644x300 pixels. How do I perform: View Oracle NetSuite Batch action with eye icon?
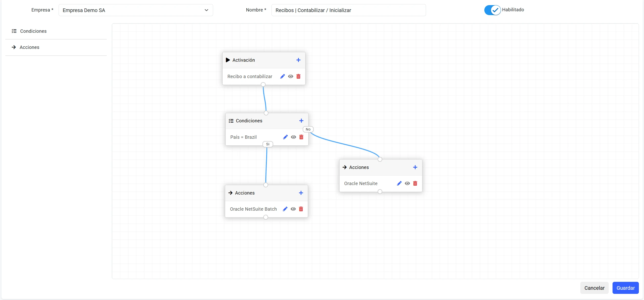(293, 209)
